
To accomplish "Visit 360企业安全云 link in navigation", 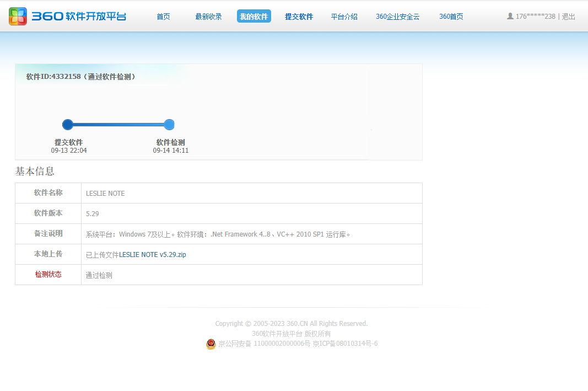I will click(397, 17).
